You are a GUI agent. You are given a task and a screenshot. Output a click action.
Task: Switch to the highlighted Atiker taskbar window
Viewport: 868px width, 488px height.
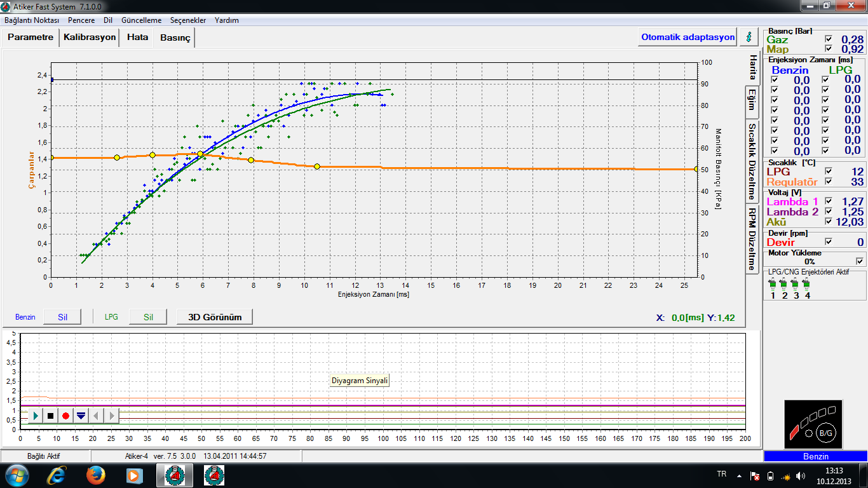coord(174,475)
